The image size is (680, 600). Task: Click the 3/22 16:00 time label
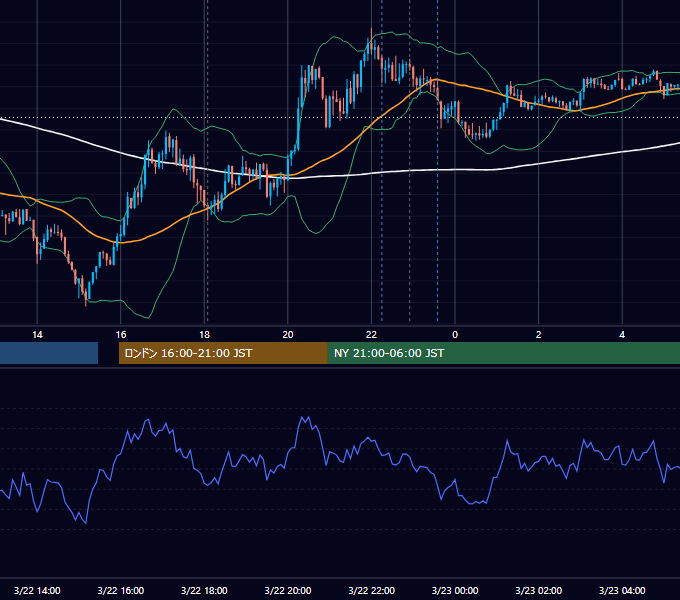(x=121, y=590)
